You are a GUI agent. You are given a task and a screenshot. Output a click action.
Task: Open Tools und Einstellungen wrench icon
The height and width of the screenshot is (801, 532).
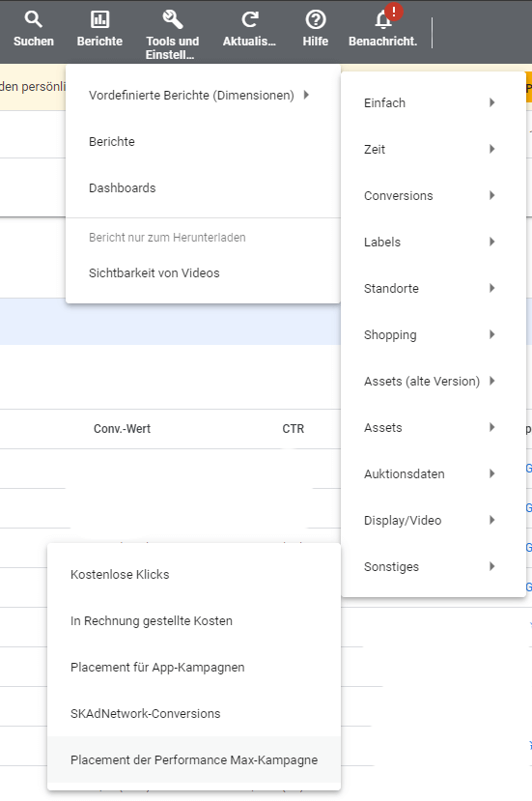[x=172, y=19]
